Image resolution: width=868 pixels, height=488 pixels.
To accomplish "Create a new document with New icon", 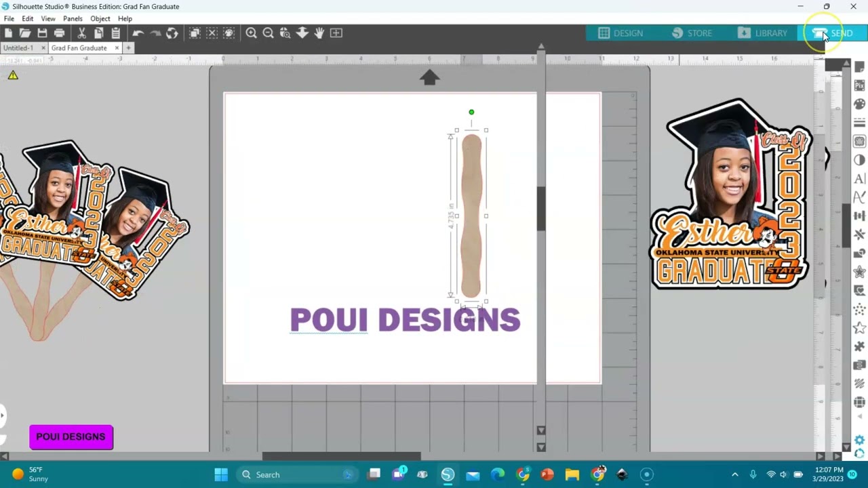I will (8, 33).
